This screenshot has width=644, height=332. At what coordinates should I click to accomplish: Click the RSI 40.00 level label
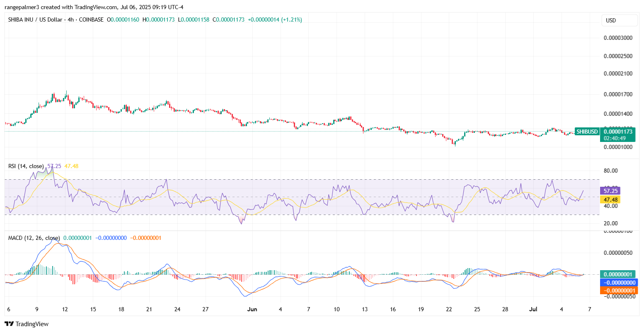coord(610,206)
